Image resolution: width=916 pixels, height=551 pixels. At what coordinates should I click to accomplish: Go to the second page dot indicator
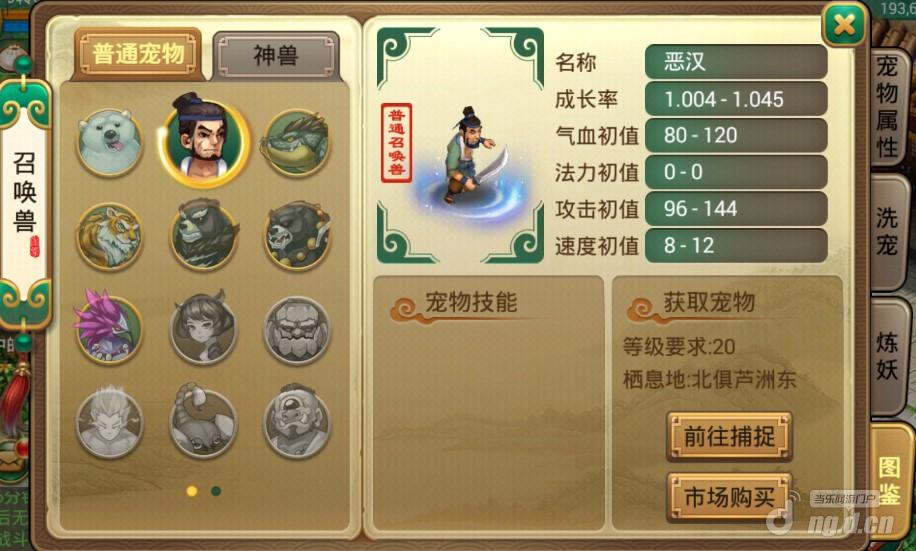[216, 491]
